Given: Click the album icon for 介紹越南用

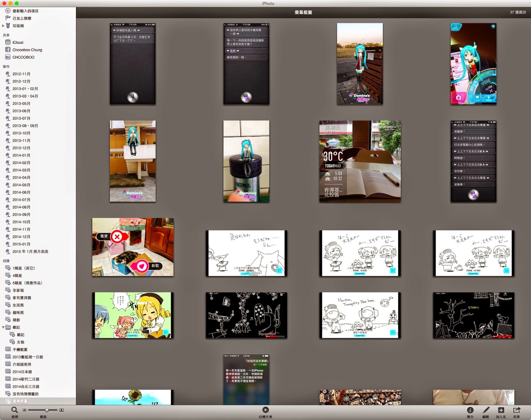Looking at the screenshot, I should tap(8, 364).
